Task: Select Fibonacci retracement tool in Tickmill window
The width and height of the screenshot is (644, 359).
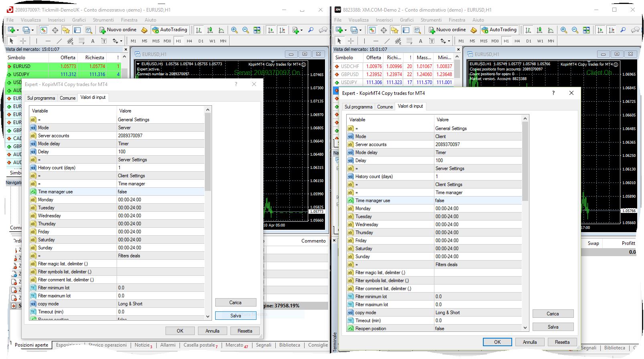Action: [81, 41]
